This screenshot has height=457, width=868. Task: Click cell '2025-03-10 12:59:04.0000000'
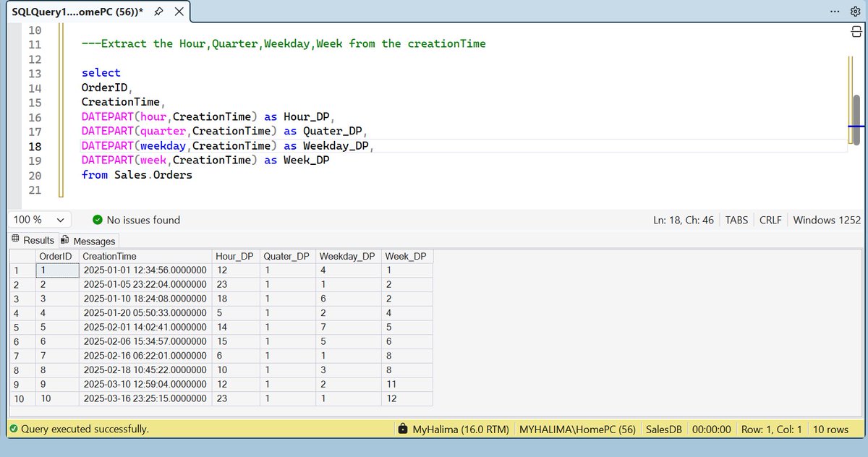pos(145,384)
